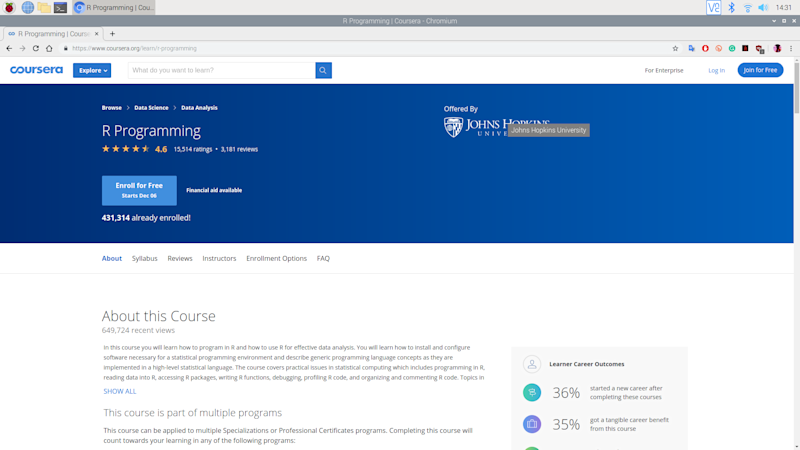800x450 pixels.
Task: Focus the 'What do you want to learn?' search box
Action: (221, 70)
